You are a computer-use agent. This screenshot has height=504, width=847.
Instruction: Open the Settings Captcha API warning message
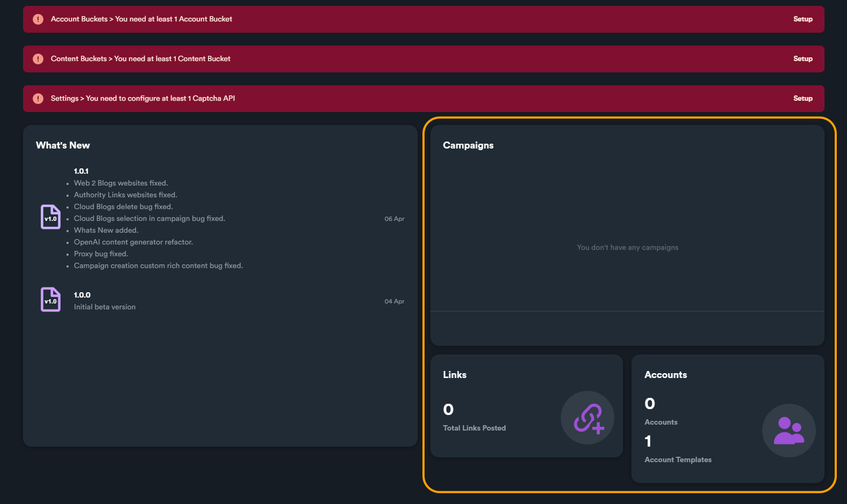coord(143,99)
